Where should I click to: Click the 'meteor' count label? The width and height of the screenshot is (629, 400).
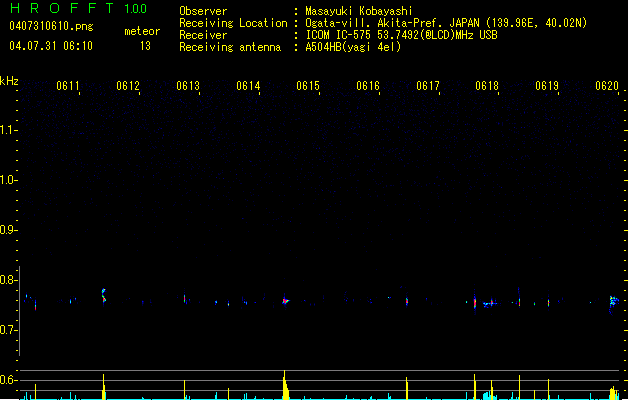[142, 31]
